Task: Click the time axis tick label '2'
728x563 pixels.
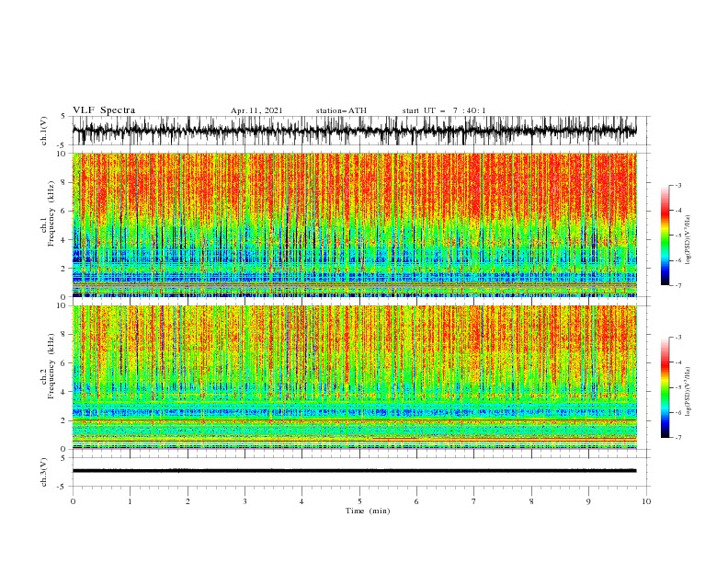Action: [x=188, y=501]
